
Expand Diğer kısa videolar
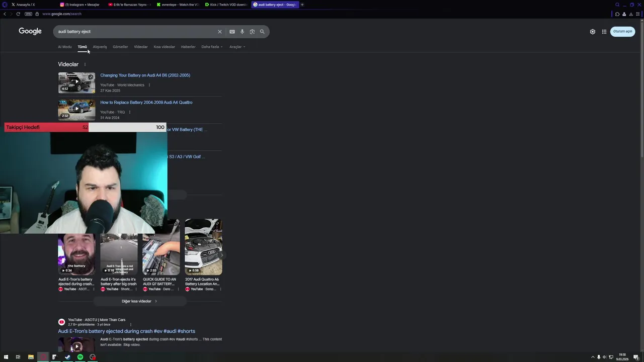139,301
